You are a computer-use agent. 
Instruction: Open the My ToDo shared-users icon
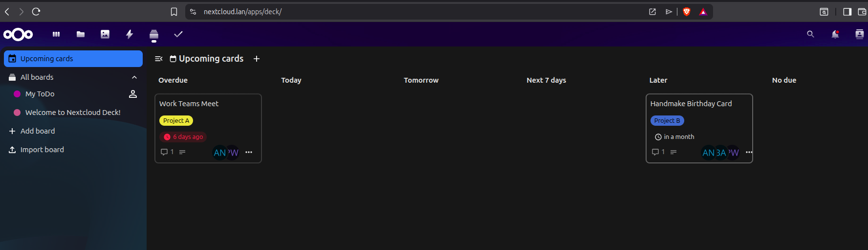click(133, 94)
